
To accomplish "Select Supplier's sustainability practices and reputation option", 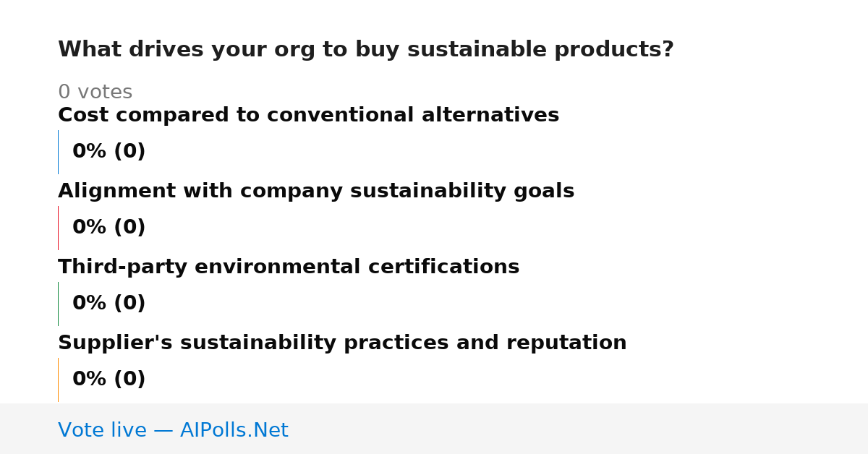I will coord(342,343).
